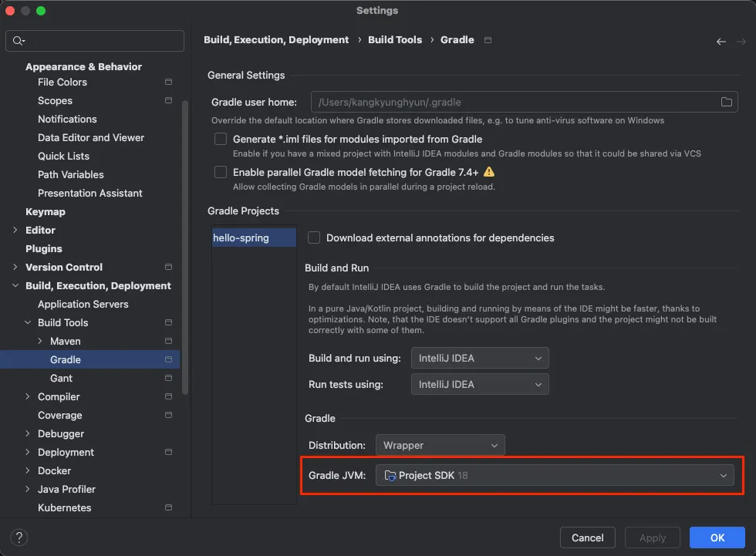Check Download external annotations for dependencies

click(x=314, y=238)
